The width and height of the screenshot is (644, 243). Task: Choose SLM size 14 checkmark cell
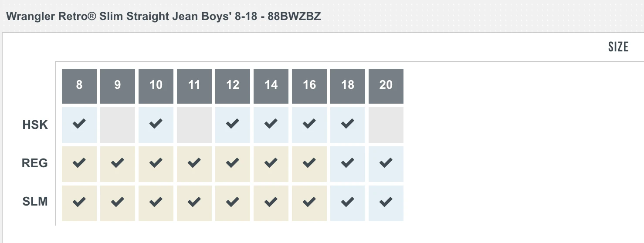[271, 203]
